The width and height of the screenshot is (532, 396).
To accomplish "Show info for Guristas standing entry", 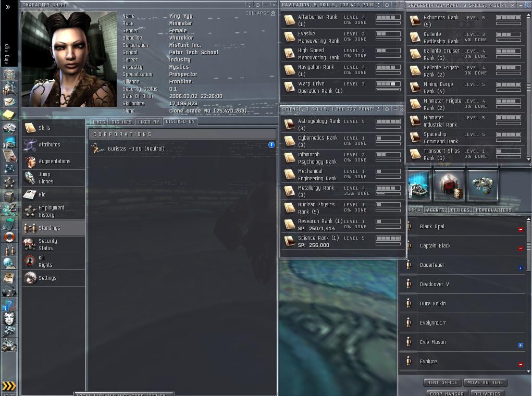I will (271, 145).
